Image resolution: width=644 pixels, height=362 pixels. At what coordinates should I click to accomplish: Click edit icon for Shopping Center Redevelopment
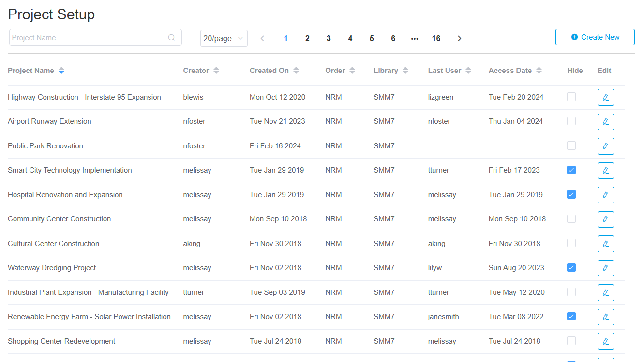tap(605, 341)
